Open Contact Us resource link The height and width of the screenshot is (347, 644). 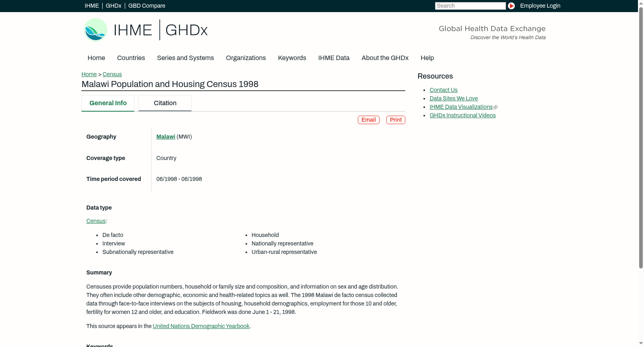point(443,90)
